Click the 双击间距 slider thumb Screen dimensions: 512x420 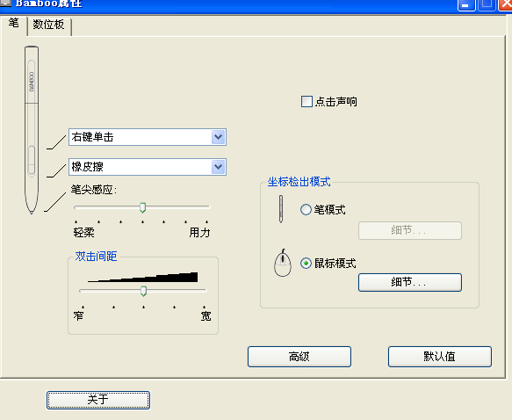[x=143, y=291]
